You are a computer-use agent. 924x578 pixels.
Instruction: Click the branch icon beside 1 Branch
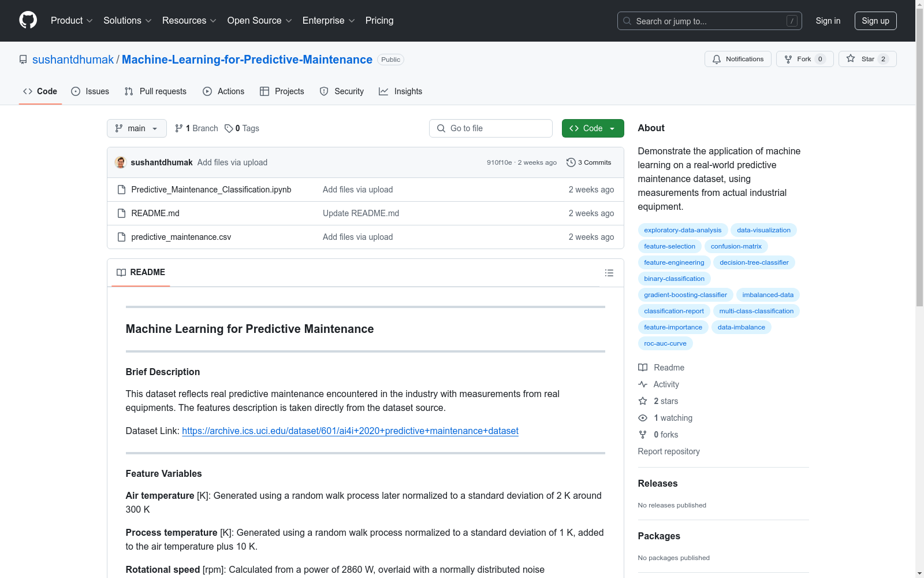tap(179, 128)
